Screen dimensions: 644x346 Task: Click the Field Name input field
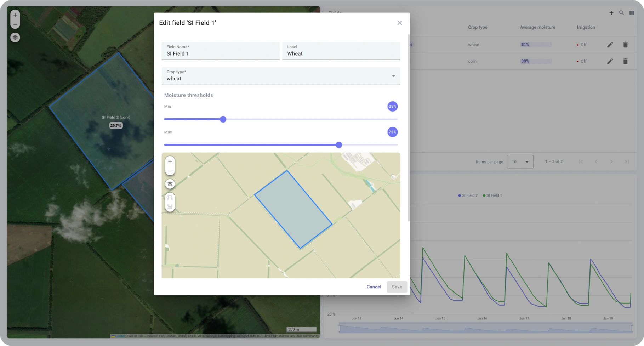point(221,54)
